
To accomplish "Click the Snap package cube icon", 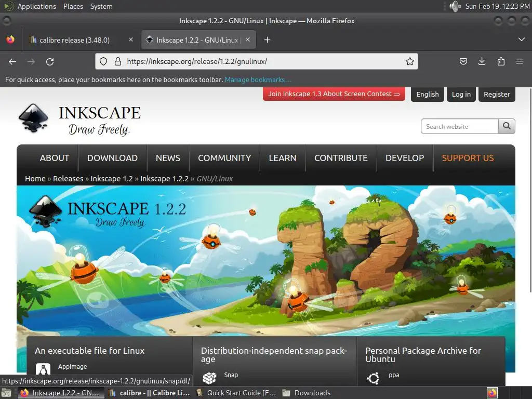I will point(209,378).
